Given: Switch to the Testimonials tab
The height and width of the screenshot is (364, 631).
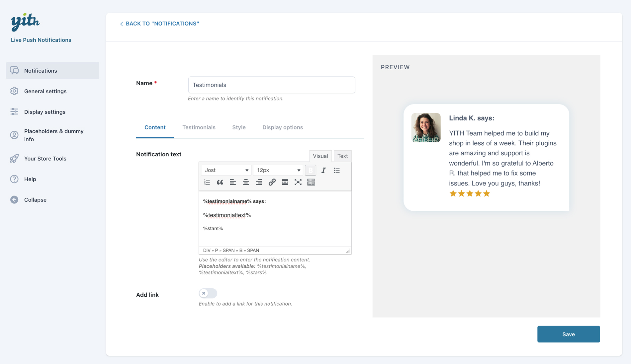Looking at the screenshot, I should (199, 127).
